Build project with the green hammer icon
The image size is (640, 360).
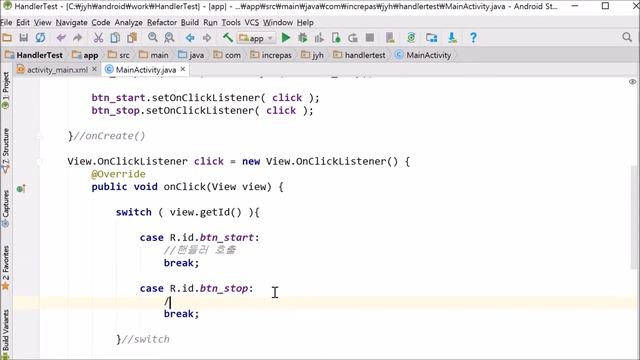(227, 38)
